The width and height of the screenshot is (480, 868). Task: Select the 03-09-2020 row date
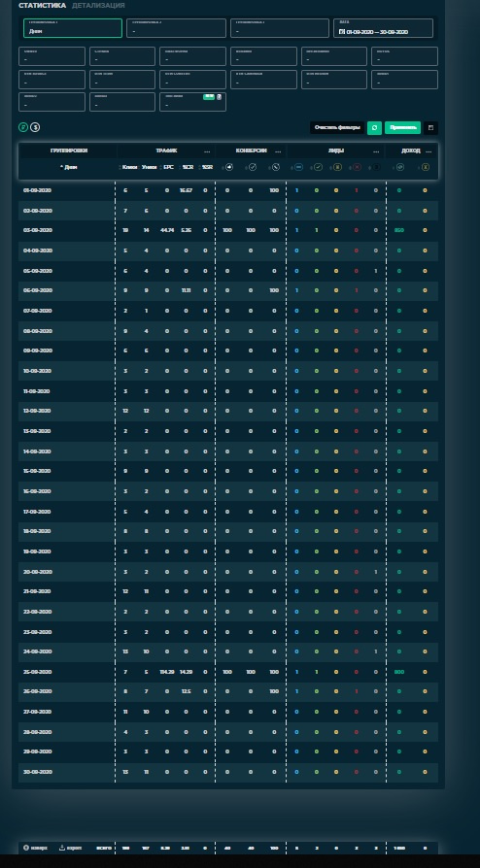pos(38,230)
